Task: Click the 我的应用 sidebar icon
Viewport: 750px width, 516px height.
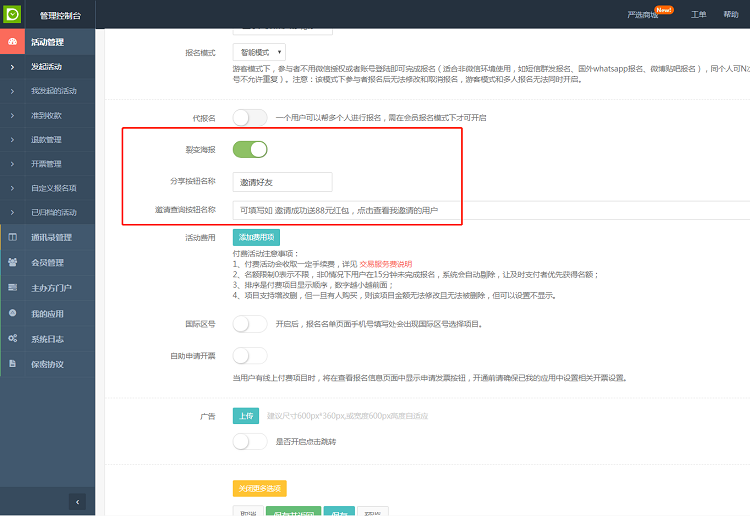Action: tap(12, 313)
